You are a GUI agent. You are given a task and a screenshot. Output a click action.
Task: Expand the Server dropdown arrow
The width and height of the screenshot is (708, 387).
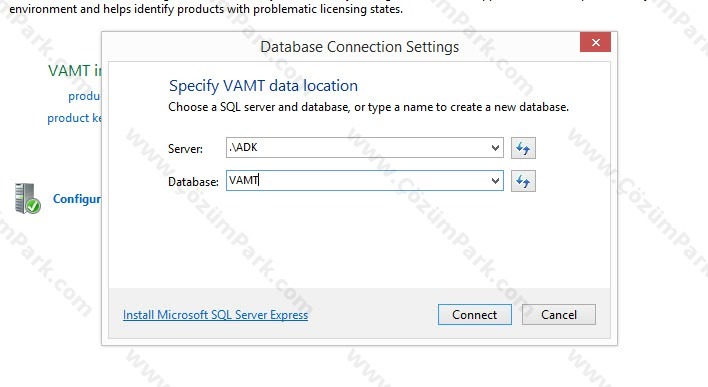(x=495, y=148)
